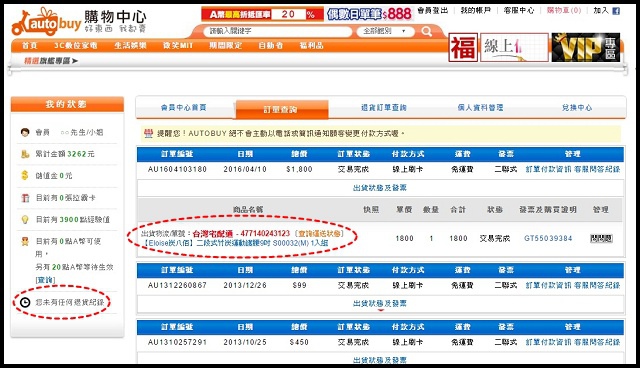Click the date 2016/04/10
This screenshot has height=368, width=640.
coord(245,169)
